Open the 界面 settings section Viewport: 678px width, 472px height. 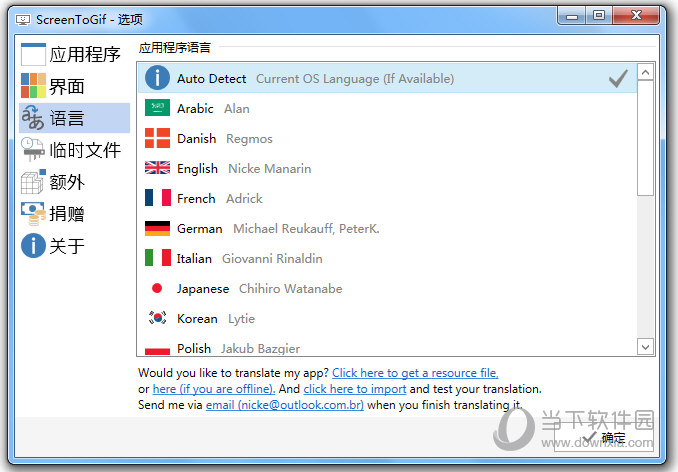click(x=74, y=86)
